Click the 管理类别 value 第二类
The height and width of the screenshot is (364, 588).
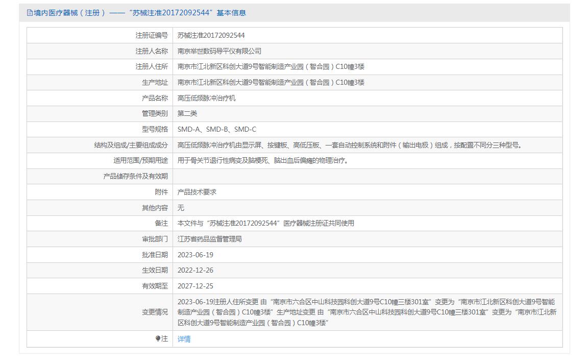(188, 113)
